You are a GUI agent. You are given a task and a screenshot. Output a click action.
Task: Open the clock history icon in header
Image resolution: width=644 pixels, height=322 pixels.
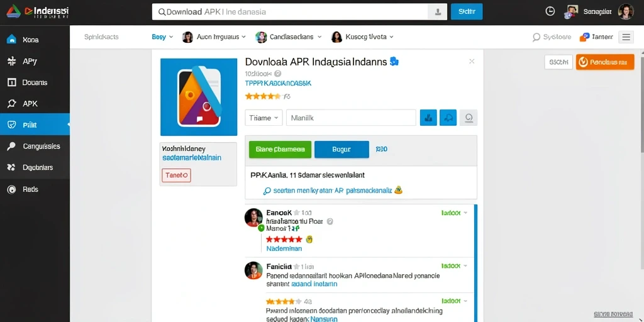pyautogui.click(x=550, y=11)
